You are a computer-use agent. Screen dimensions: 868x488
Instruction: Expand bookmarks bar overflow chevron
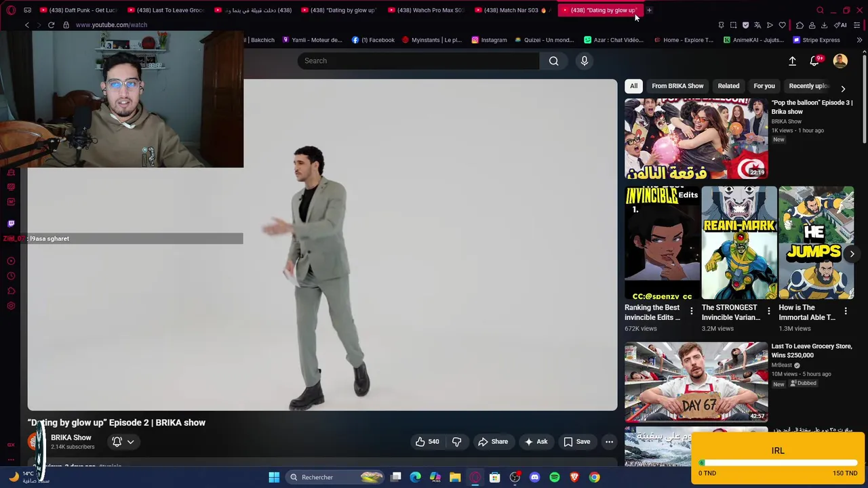click(859, 40)
